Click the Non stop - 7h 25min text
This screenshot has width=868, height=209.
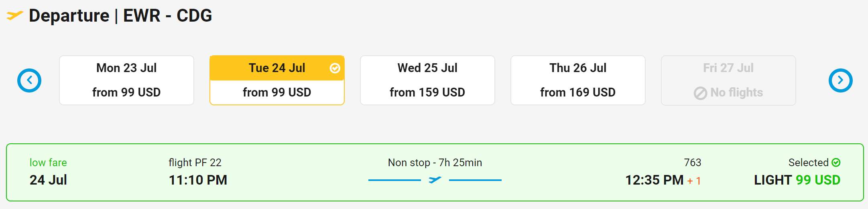point(435,163)
